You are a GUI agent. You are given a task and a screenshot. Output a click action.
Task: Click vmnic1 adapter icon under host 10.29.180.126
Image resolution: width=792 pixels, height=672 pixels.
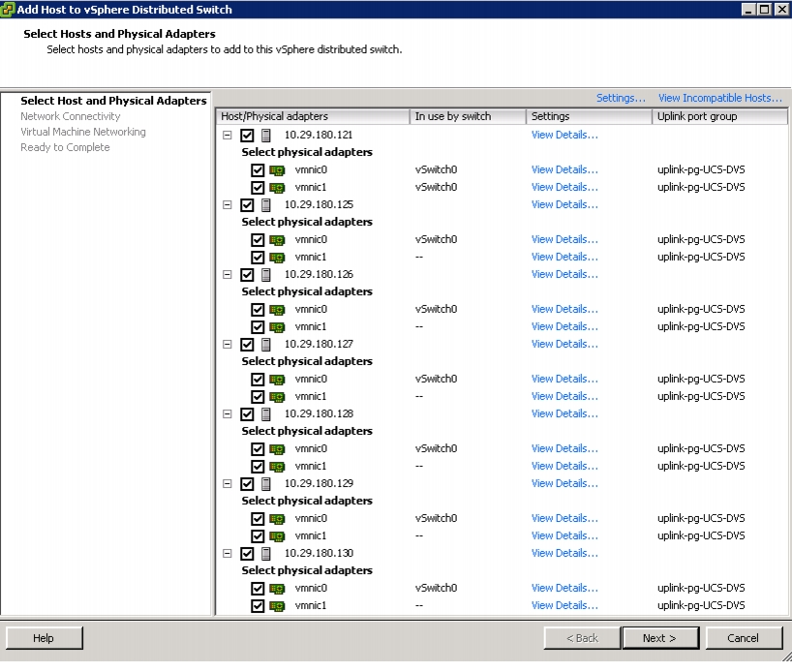(277, 327)
